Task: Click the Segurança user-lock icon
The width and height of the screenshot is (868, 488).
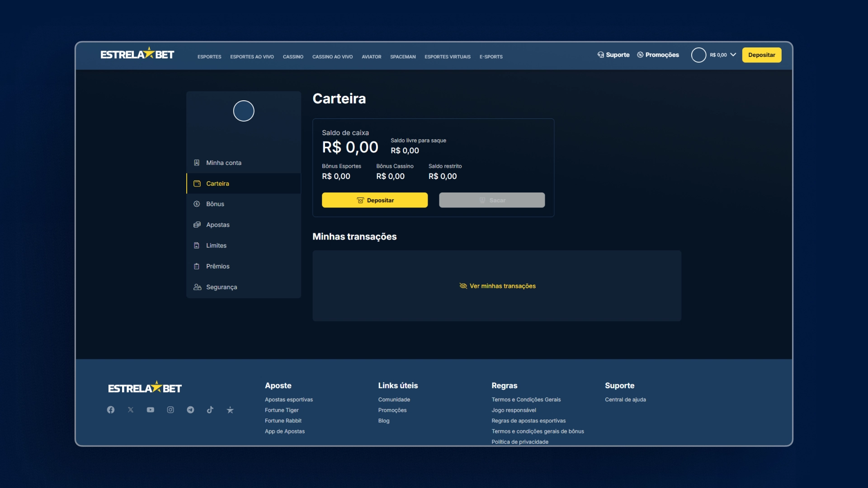Action: click(198, 287)
